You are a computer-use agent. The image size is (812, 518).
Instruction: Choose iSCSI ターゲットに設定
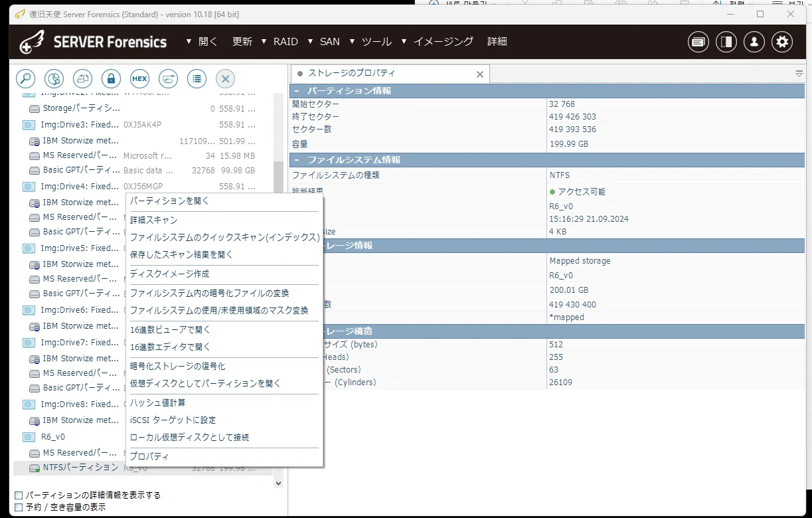pos(224,420)
